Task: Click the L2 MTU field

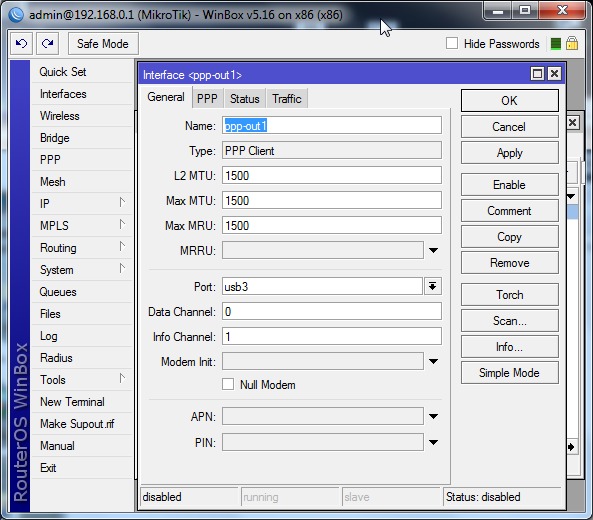Action: (x=332, y=175)
